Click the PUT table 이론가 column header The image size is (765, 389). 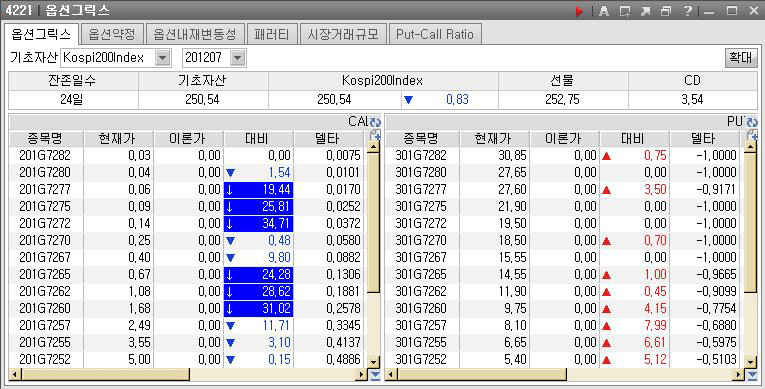(564, 139)
